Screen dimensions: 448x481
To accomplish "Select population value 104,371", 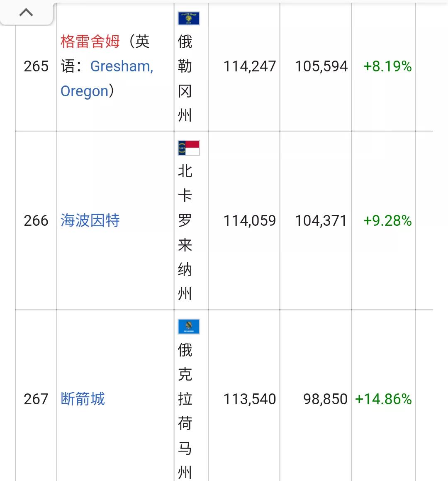I will pos(321,220).
